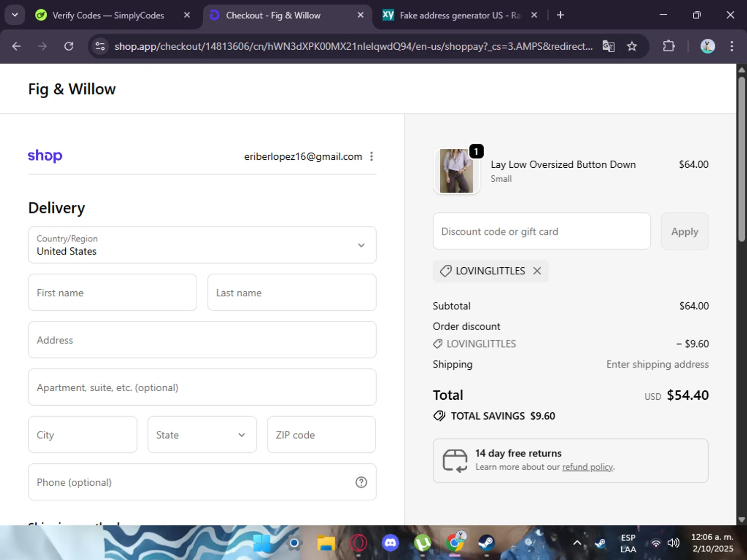Remove the LOVINGLITTLES discount code
The width and height of the screenshot is (747, 560).
coord(537,271)
